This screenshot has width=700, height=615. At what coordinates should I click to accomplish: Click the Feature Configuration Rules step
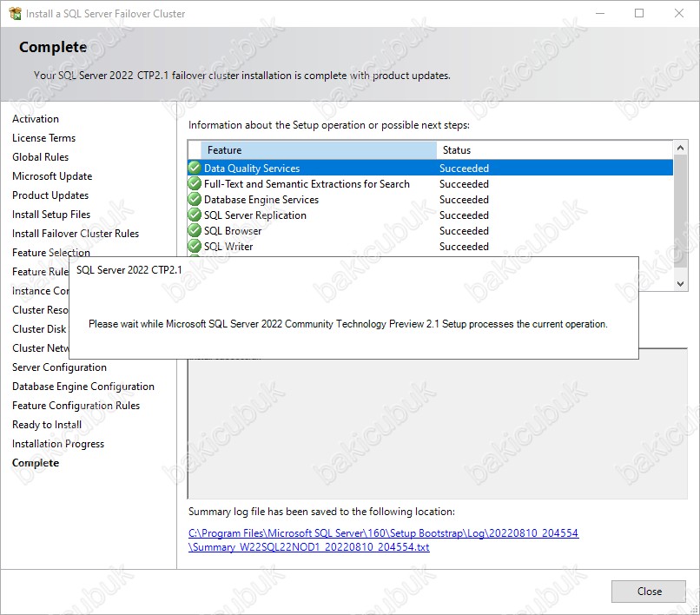pyautogui.click(x=76, y=406)
